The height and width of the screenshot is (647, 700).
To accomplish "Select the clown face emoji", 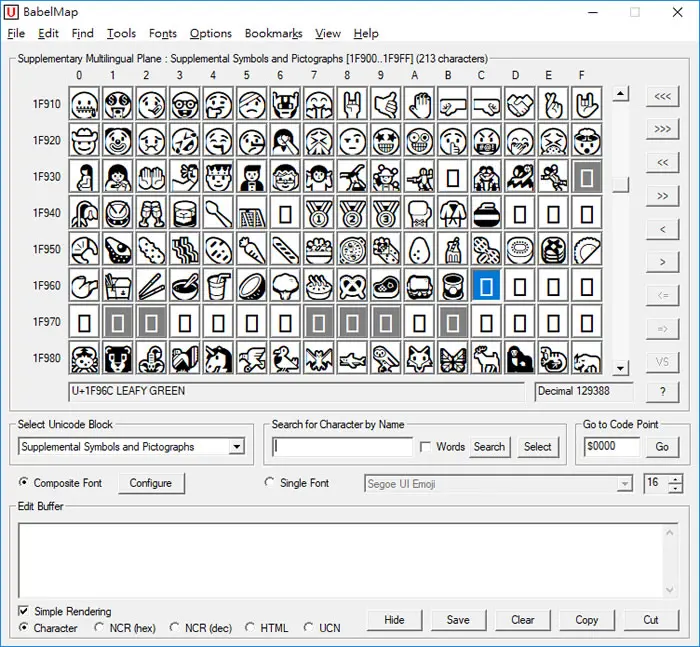I will point(118,141).
